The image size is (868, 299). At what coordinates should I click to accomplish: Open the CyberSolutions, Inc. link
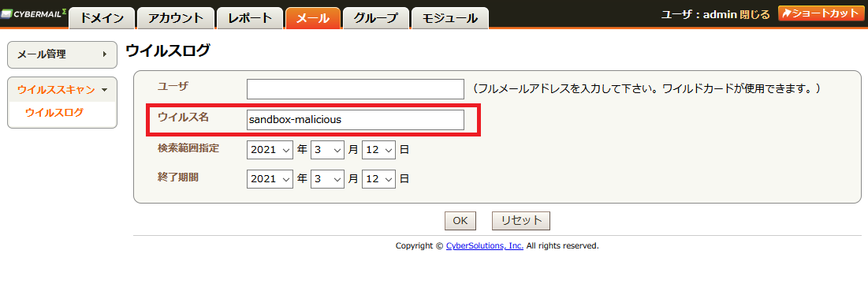click(x=485, y=246)
